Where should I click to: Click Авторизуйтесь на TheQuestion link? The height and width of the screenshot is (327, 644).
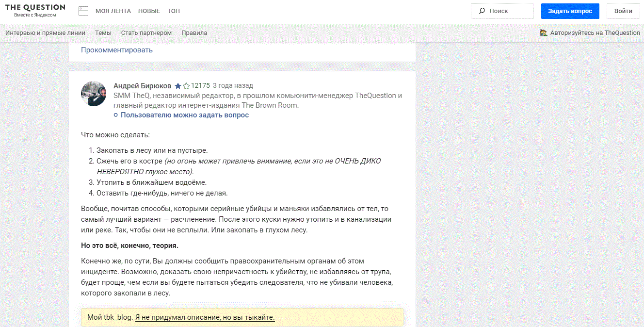[595, 33]
